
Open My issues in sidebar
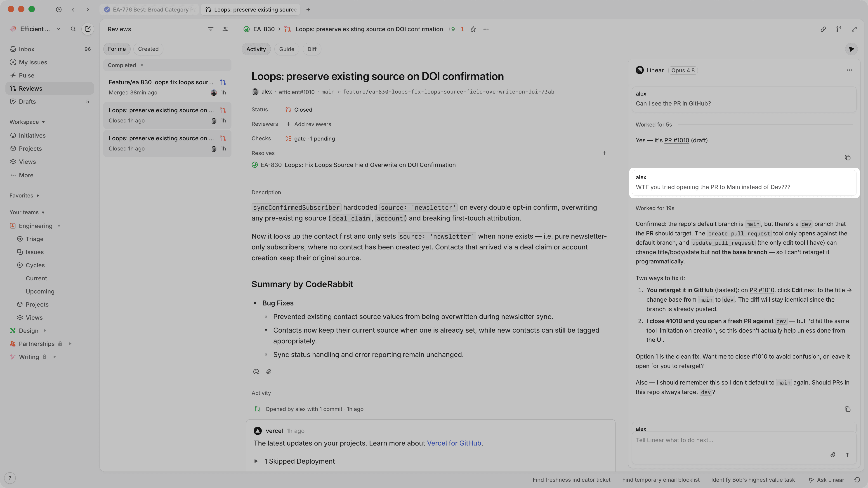(x=50, y=62)
